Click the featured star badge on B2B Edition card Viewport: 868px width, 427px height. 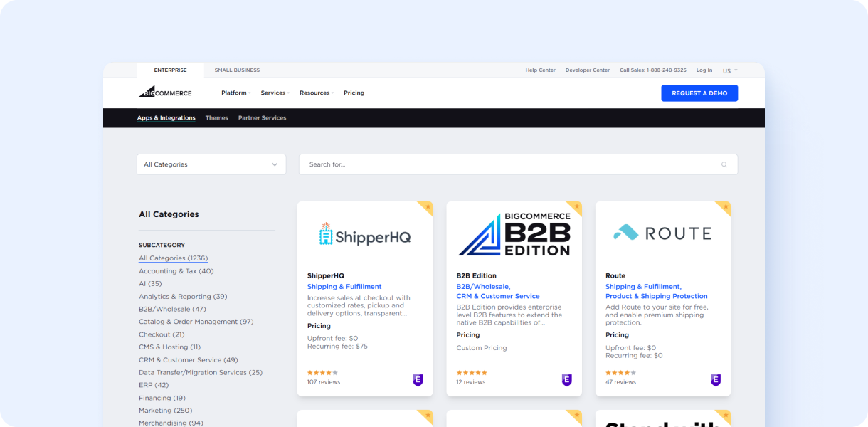pos(576,206)
